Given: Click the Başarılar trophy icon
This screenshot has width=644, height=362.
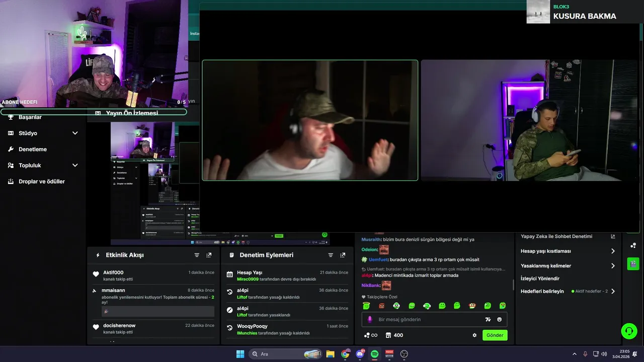Looking at the screenshot, I should [11, 117].
